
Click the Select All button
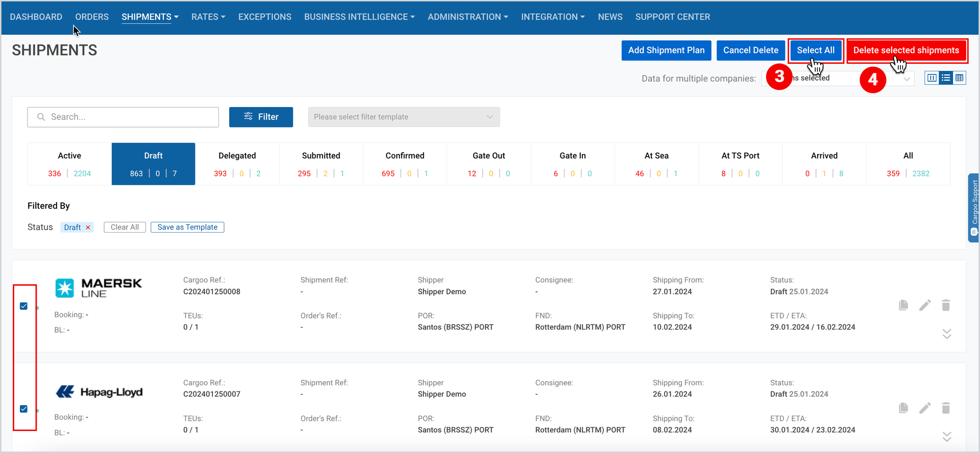coord(816,51)
